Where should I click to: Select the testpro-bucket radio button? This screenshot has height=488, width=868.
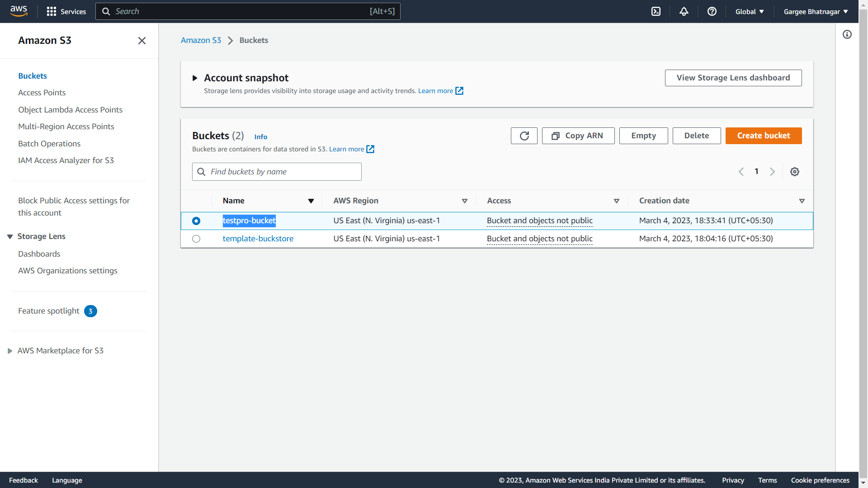(196, 221)
